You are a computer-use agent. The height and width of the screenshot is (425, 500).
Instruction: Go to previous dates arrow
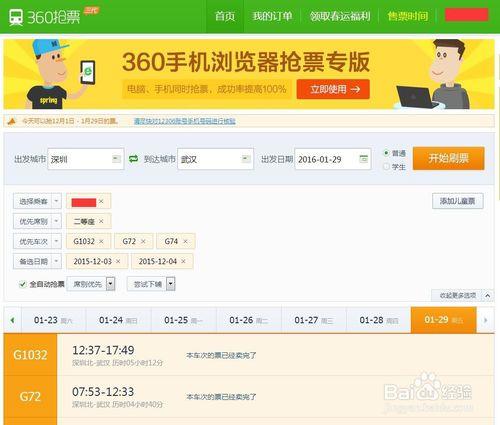point(12,320)
